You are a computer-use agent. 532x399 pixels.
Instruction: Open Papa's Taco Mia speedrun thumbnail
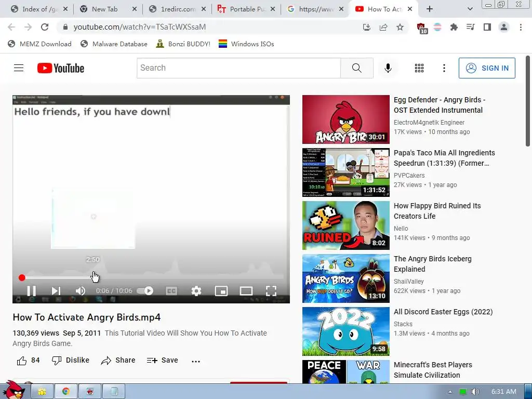point(345,172)
